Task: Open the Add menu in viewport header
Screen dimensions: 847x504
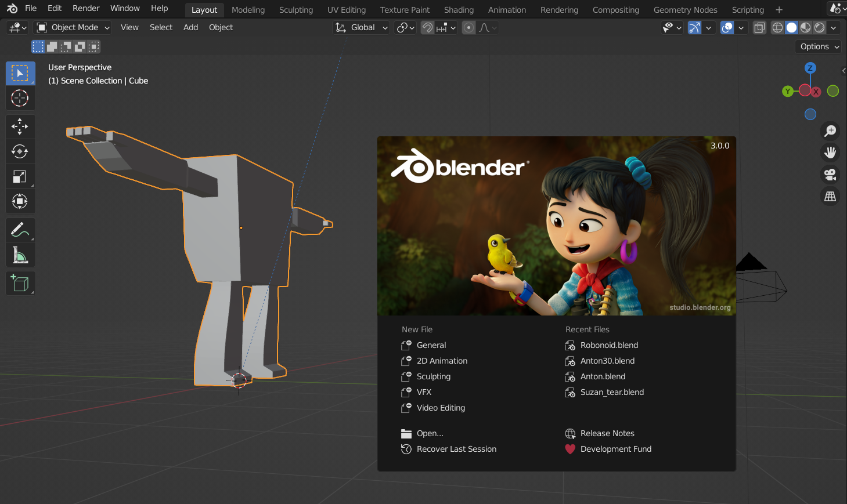Action: 190,27
